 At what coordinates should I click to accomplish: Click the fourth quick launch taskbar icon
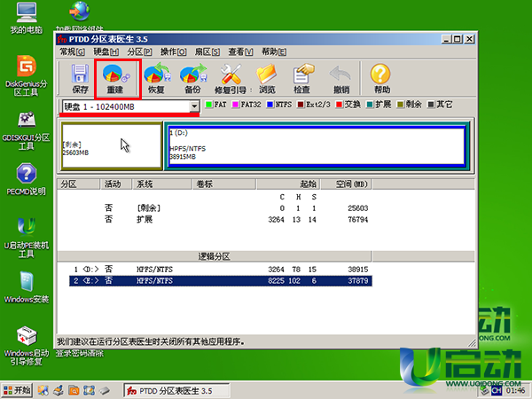coord(89,390)
